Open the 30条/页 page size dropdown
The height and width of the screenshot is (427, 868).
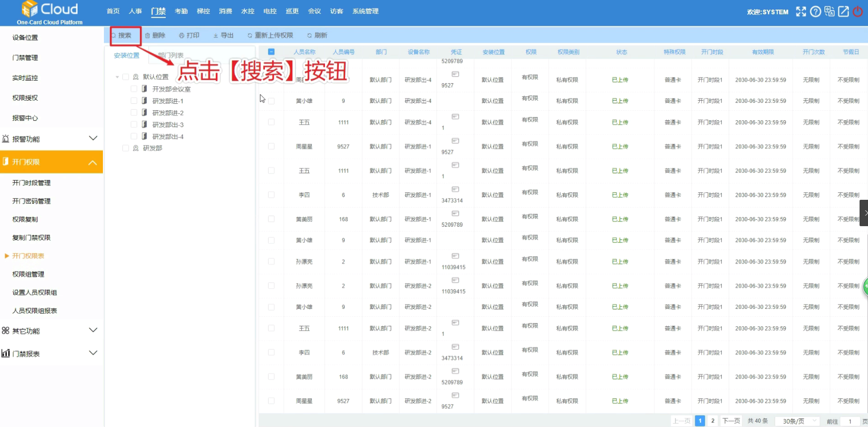click(797, 421)
